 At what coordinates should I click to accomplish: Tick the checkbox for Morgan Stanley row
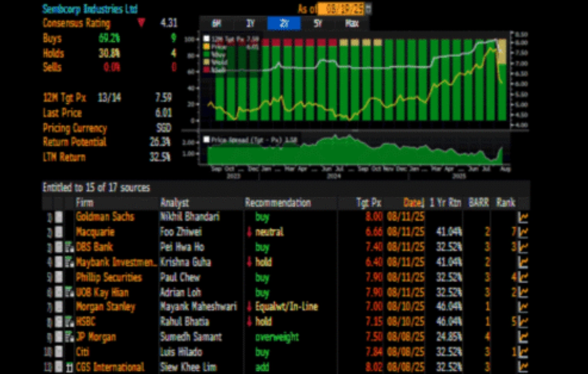pos(59,307)
